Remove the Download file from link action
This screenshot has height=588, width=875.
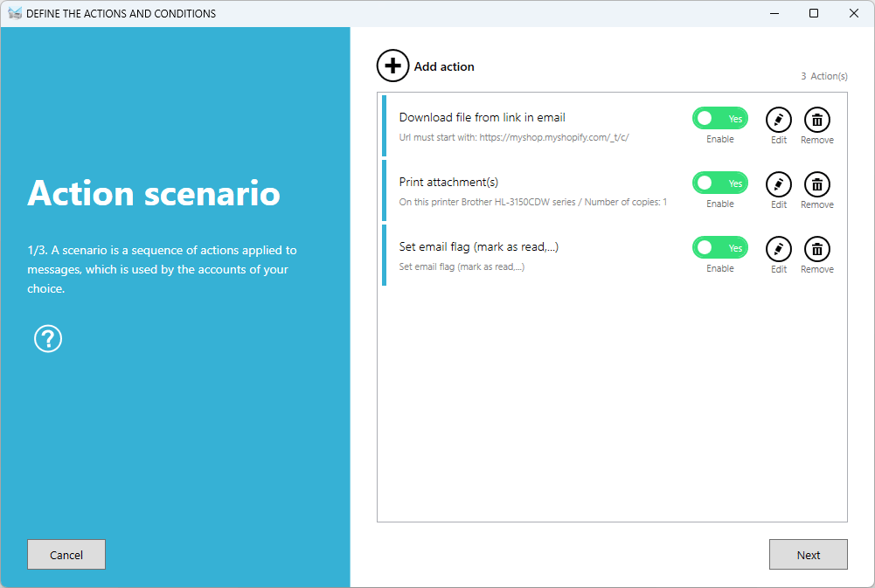coord(817,120)
